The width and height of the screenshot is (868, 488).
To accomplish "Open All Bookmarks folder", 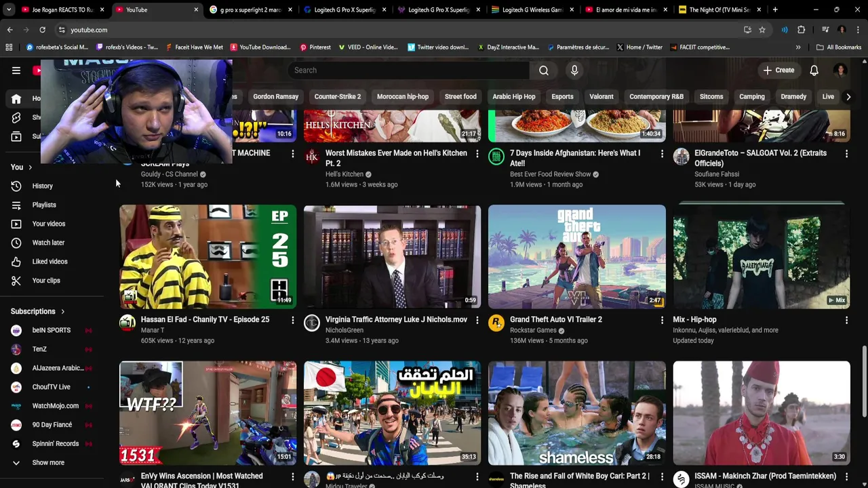I will [x=839, y=47].
